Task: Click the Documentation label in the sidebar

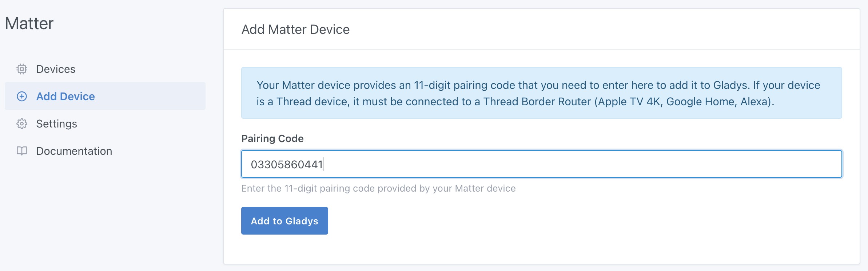Action: pyautogui.click(x=74, y=151)
